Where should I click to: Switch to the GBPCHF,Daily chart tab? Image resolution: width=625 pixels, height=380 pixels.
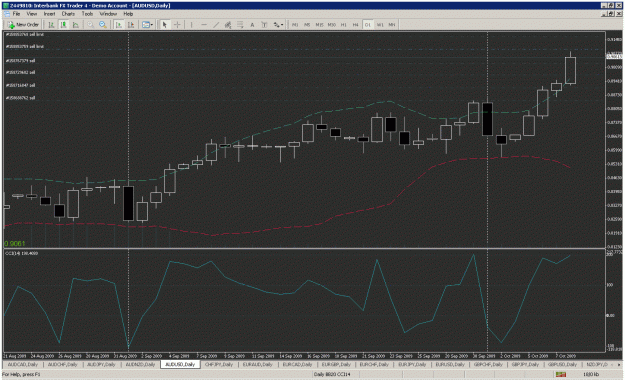[488, 364]
